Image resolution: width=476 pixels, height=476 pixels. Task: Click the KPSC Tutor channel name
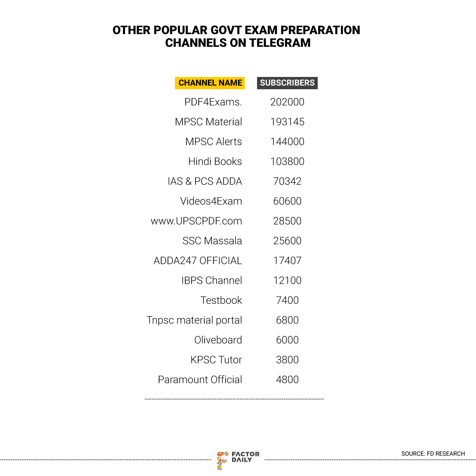tap(216, 360)
